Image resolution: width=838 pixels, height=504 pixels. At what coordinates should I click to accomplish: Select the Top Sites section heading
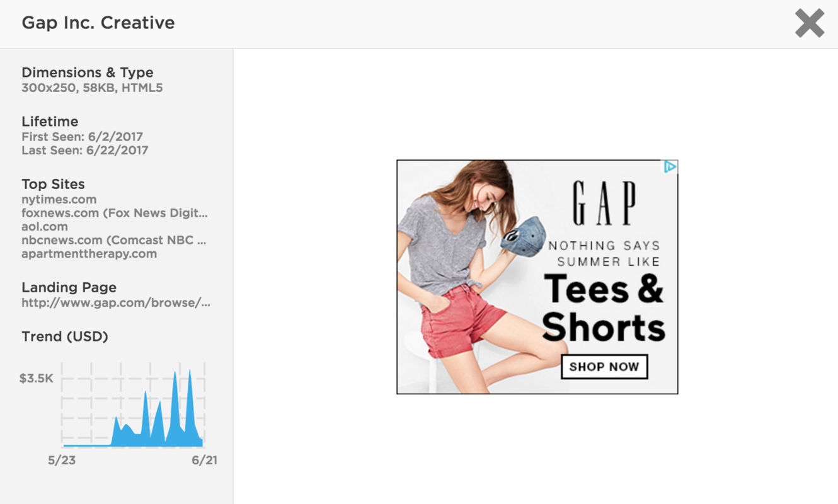coord(53,184)
